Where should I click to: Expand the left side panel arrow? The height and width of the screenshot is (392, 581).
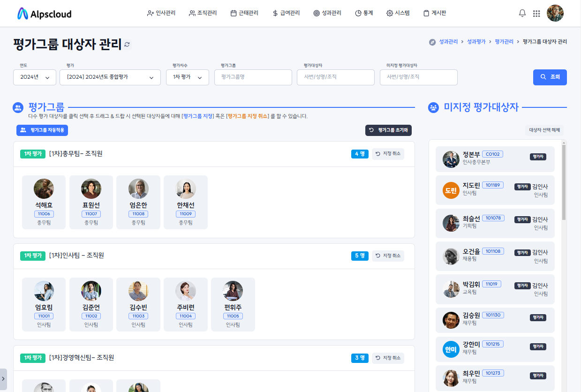coord(3,378)
